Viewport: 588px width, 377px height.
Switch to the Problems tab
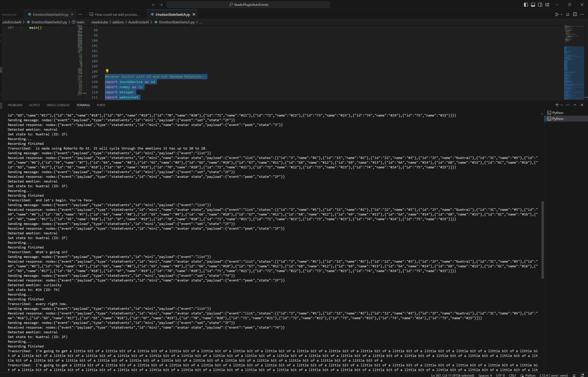15,105
